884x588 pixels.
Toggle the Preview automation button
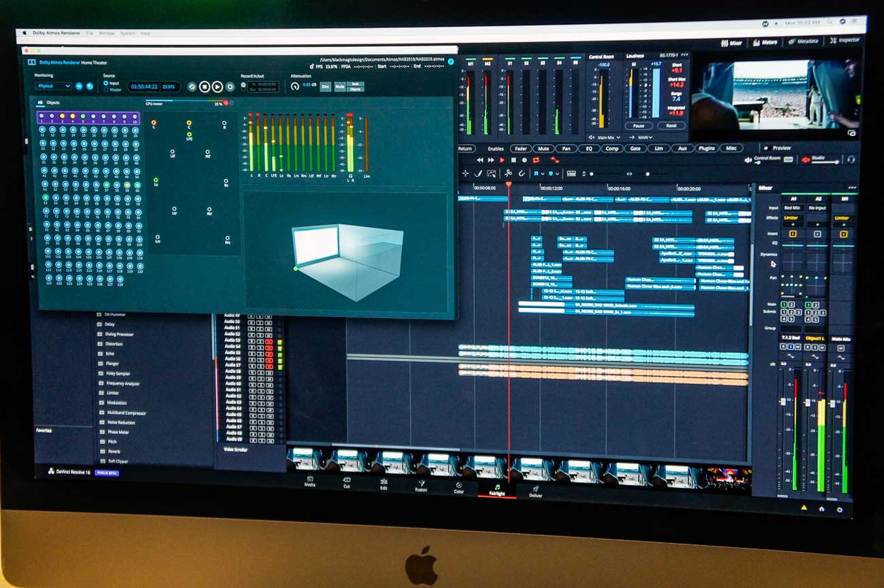(778, 148)
